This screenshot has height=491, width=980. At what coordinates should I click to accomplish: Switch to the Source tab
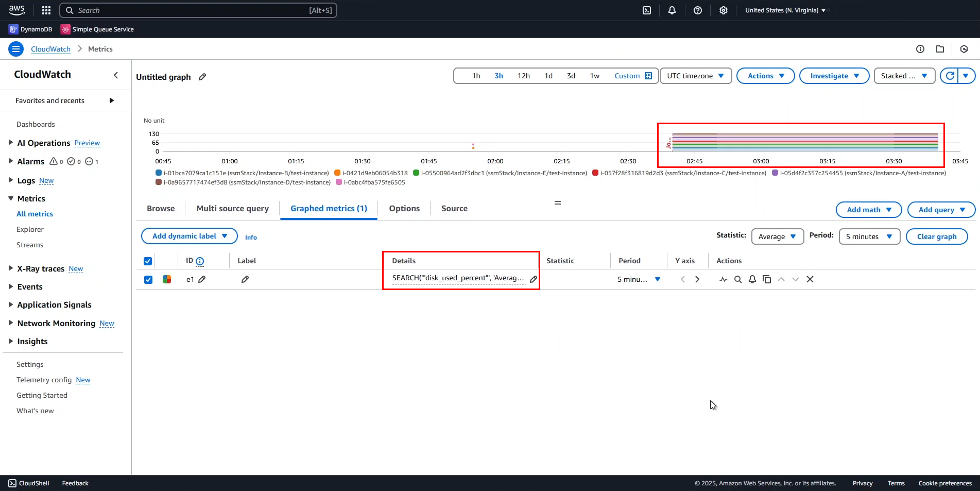(454, 209)
